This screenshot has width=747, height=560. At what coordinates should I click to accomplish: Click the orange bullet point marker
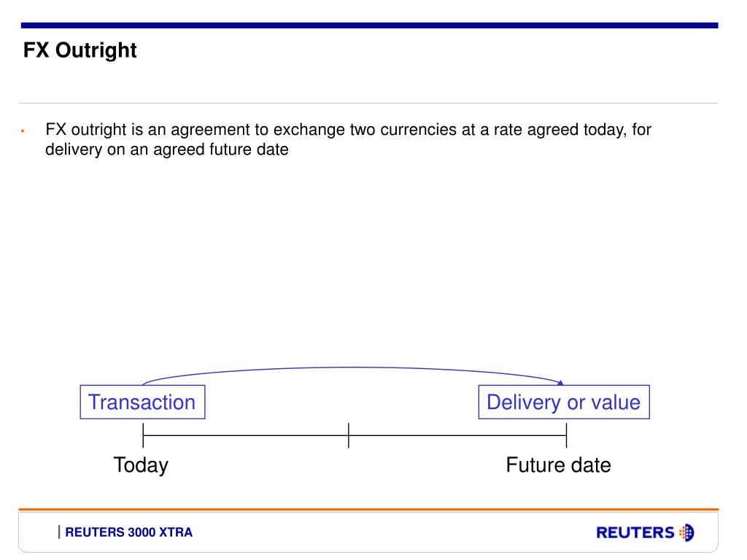(x=23, y=131)
